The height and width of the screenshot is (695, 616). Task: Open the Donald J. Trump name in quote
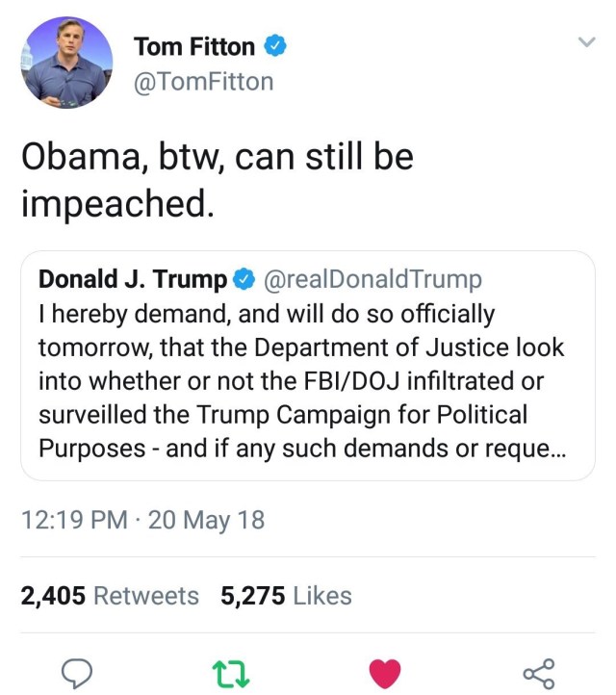pyautogui.click(x=134, y=280)
